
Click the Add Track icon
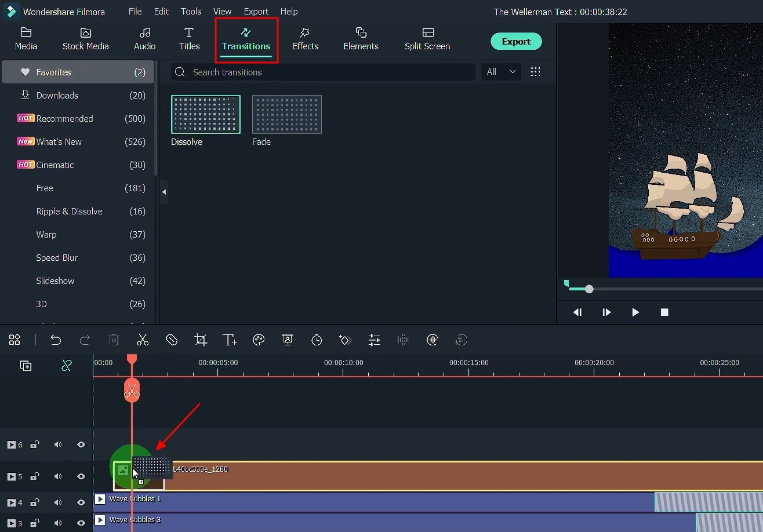coord(26,365)
